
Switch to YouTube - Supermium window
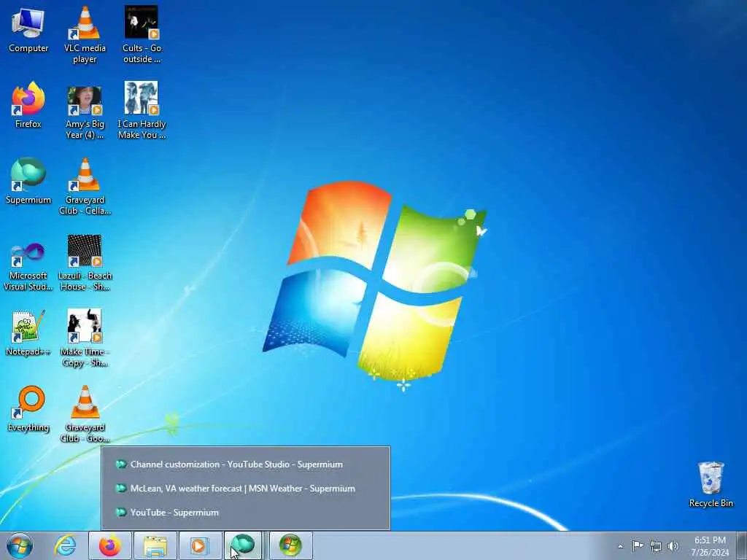246,513
